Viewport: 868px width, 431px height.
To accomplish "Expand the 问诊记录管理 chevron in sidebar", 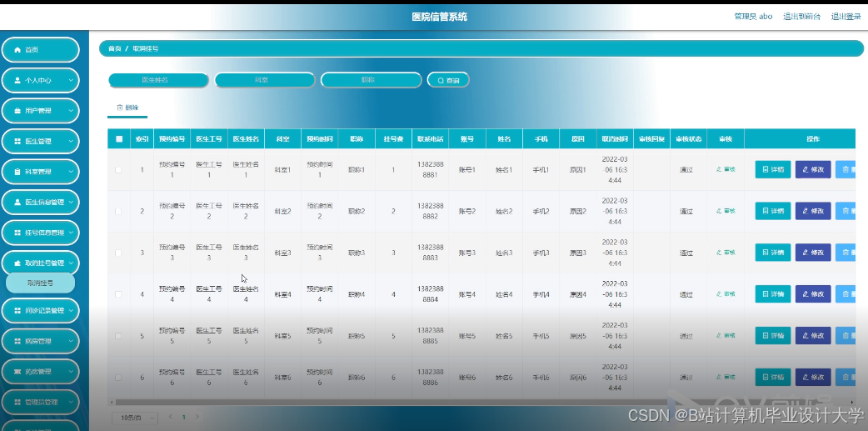I will pyautogui.click(x=71, y=311).
